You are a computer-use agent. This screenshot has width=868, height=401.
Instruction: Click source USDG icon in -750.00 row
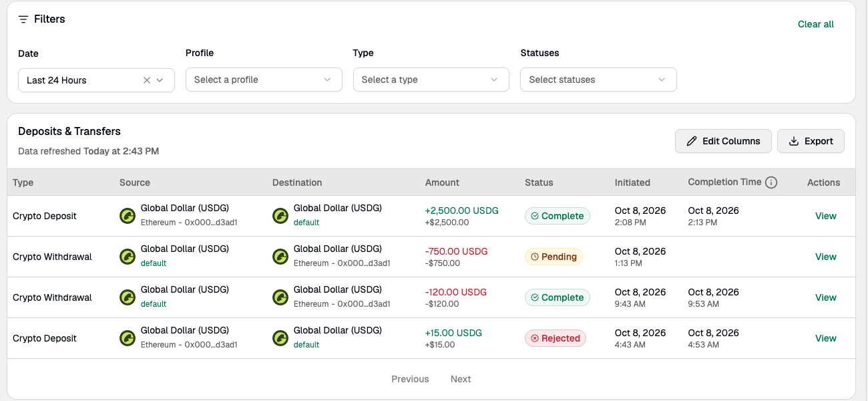pos(128,257)
